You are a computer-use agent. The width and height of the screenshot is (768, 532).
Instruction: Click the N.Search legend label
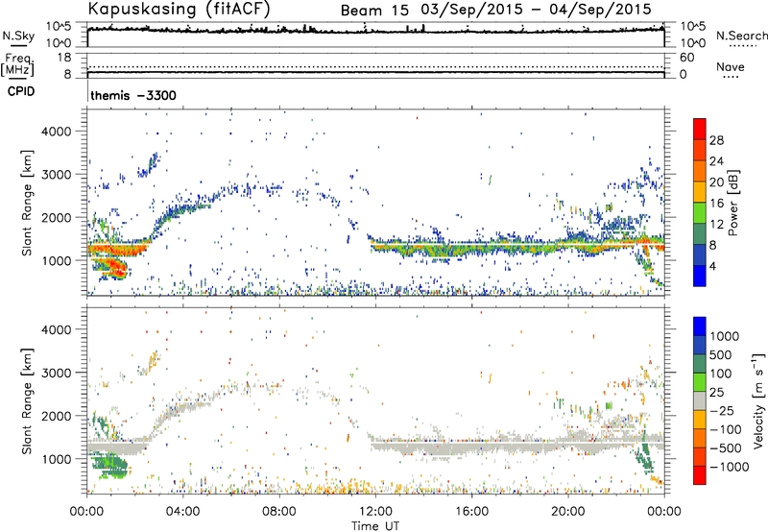point(741,36)
